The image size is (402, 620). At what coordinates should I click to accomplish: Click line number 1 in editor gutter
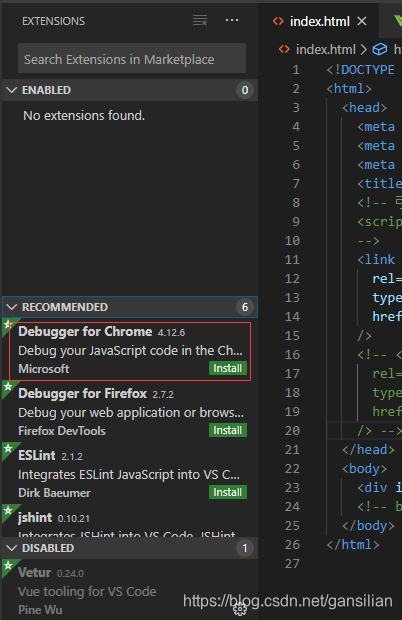pyautogui.click(x=296, y=70)
